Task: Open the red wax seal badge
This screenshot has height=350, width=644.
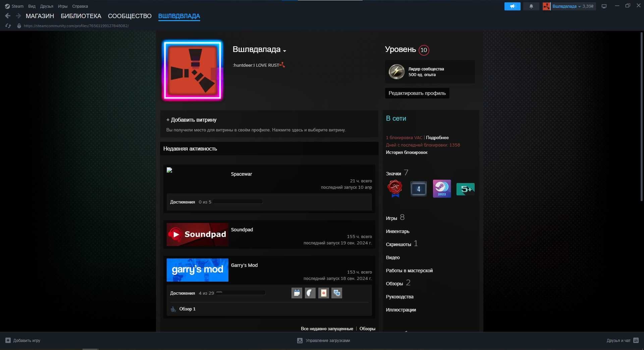Action: click(395, 189)
